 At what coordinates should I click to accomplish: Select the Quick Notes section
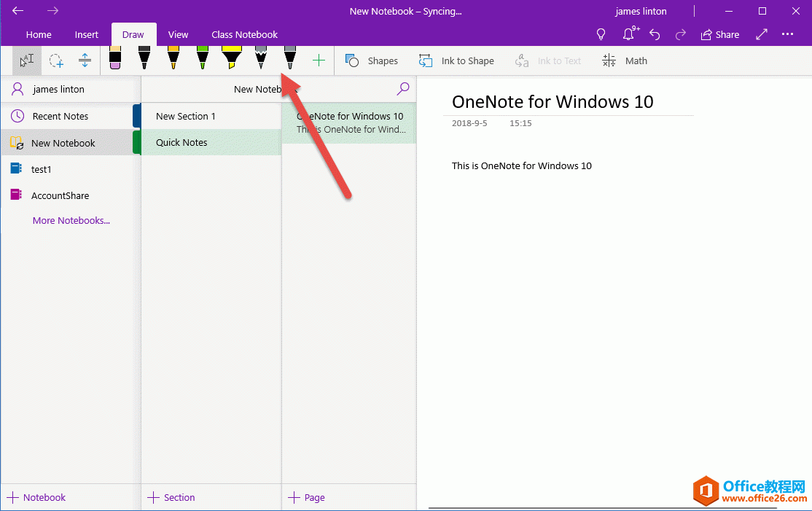click(181, 142)
